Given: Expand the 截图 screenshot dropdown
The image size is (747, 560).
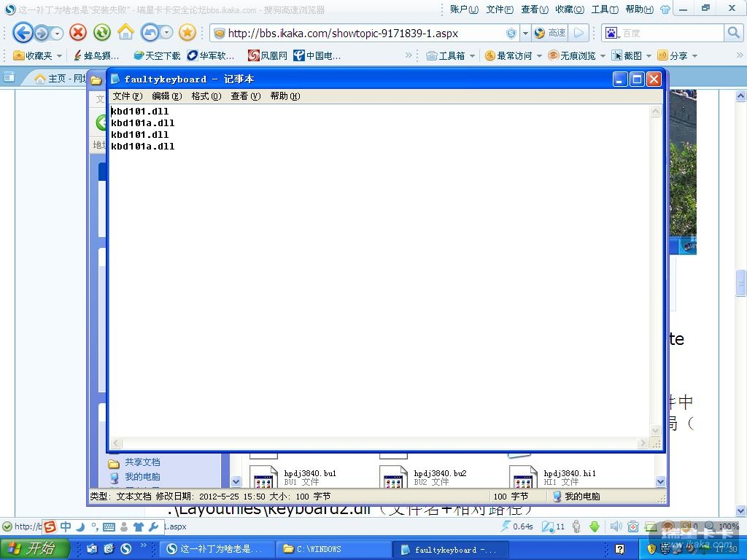Looking at the screenshot, I should pyautogui.click(x=649, y=55).
